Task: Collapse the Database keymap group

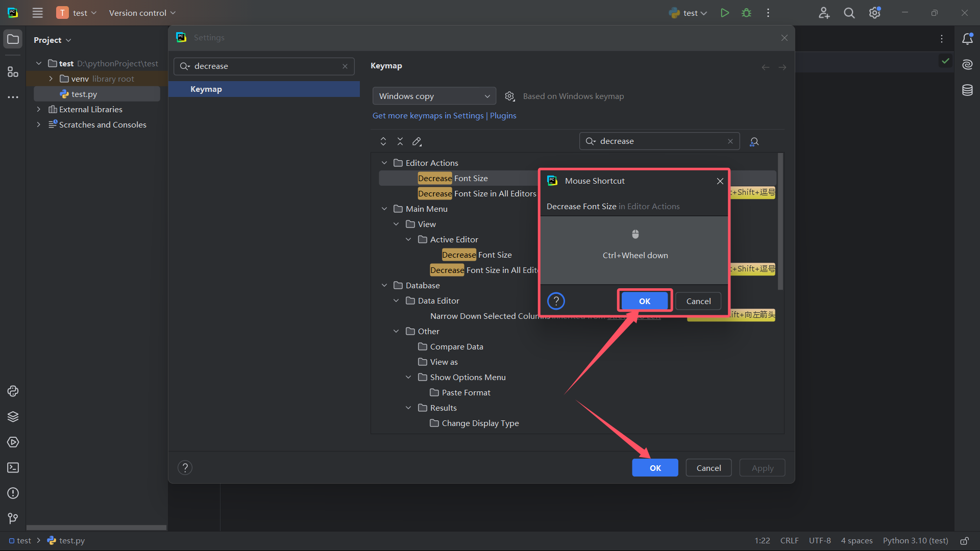Action: (384, 285)
